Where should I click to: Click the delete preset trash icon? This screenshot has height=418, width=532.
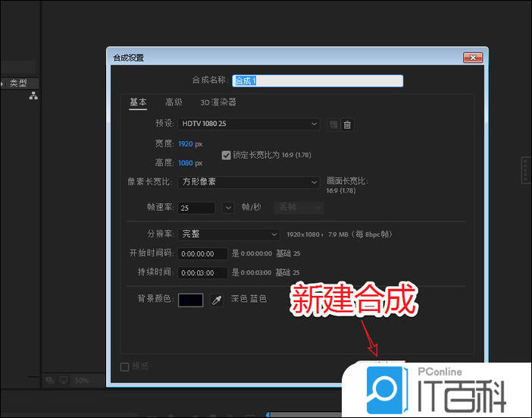347,124
